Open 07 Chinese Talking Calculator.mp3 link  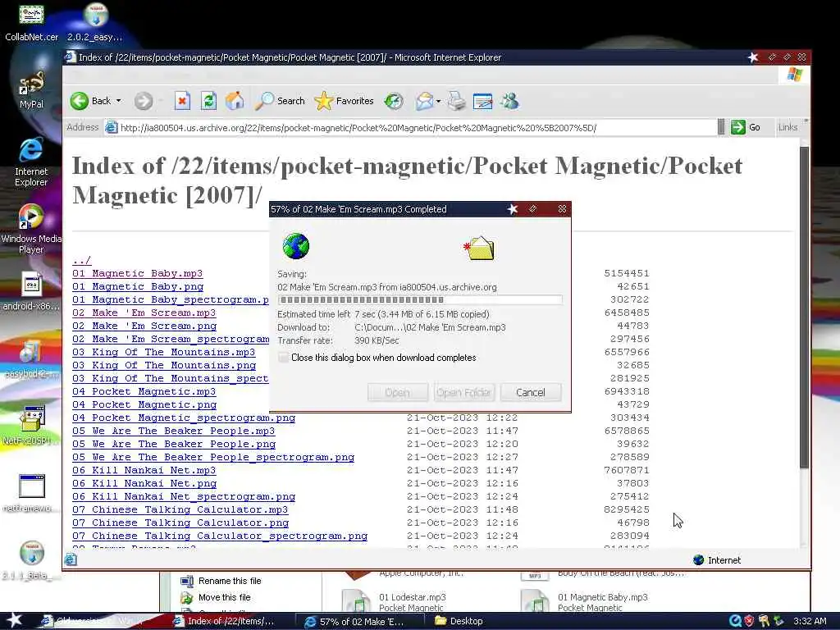click(x=180, y=509)
